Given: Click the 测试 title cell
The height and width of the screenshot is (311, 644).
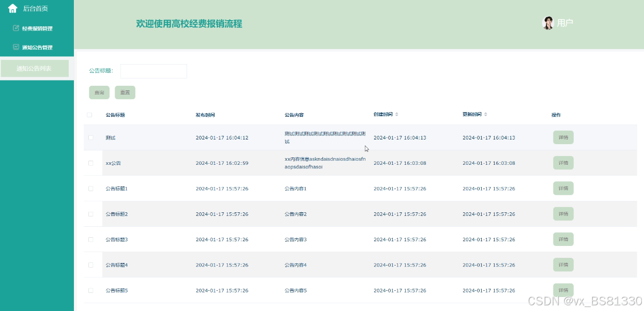Looking at the screenshot, I should [x=111, y=138].
